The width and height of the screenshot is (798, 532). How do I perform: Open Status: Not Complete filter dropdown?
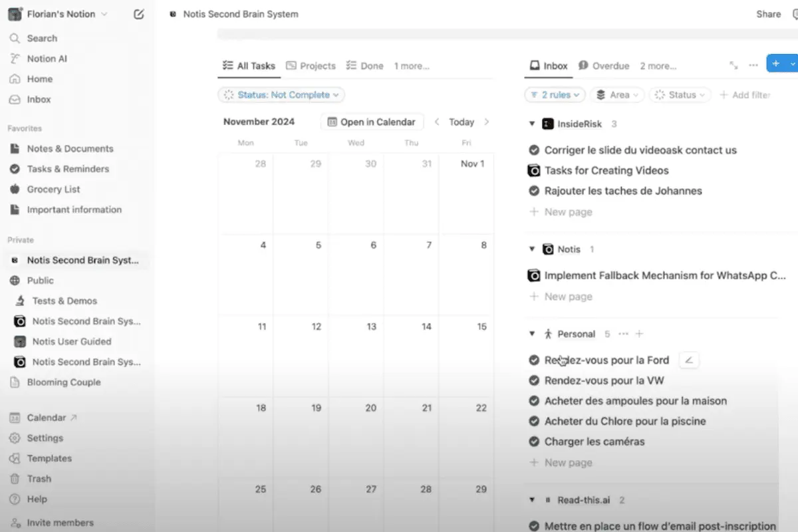pyautogui.click(x=281, y=95)
